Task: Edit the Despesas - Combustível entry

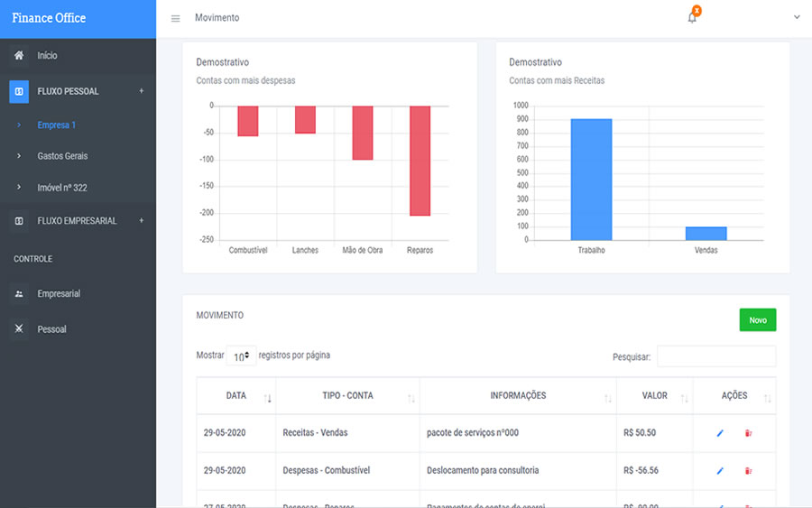Action: coord(720,471)
